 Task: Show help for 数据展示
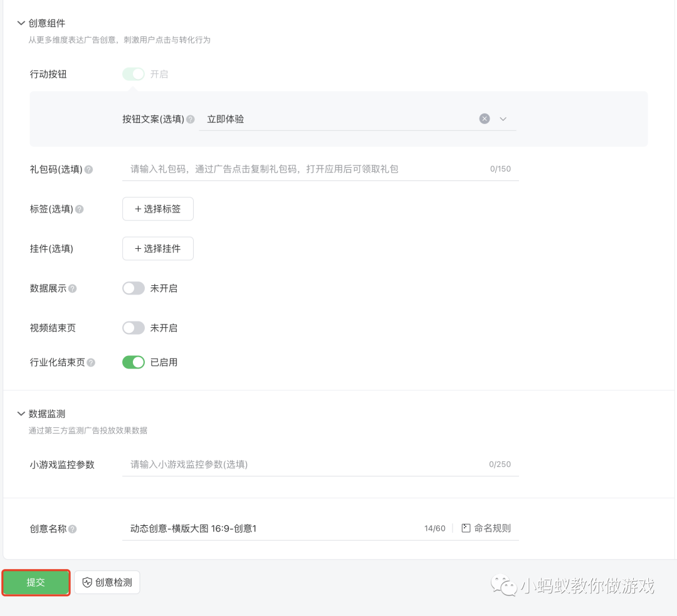pyautogui.click(x=73, y=288)
